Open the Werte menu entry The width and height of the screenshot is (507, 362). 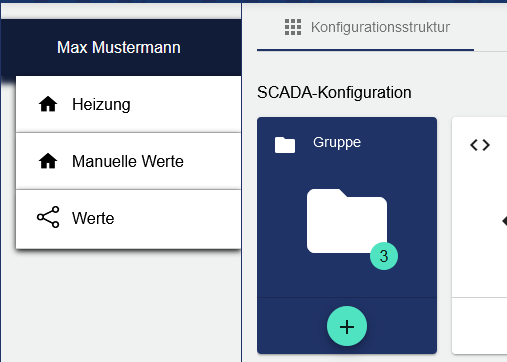(128, 219)
